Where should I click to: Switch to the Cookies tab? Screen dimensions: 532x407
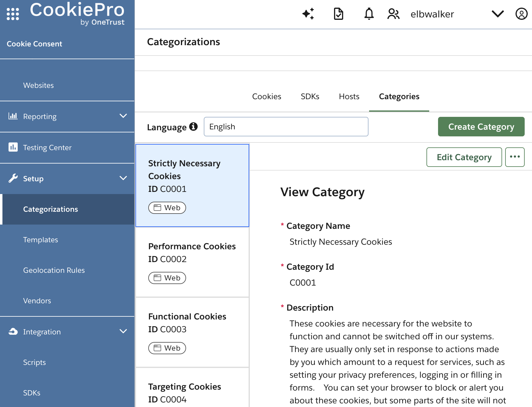coord(266,96)
